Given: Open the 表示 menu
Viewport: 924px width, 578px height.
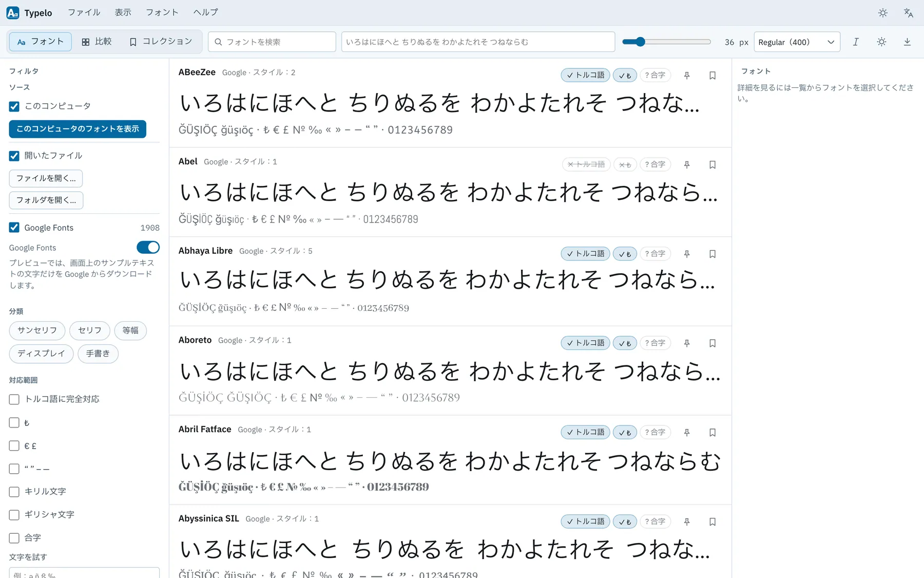Looking at the screenshot, I should pyautogui.click(x=123, y=12).
